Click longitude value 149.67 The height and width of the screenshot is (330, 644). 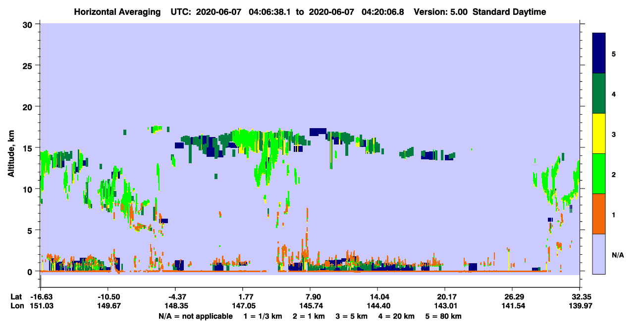[x=108, y=306]
